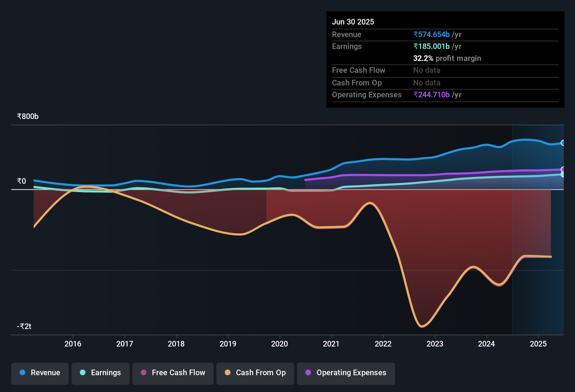This screenshot has height=392, width=575.
Task: Click the blue Revenue legend dot
Action: 22,373
